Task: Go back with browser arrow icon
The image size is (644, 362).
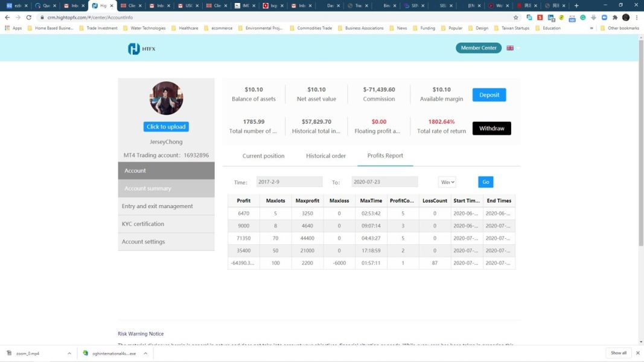Action: [x=7, y=17]
